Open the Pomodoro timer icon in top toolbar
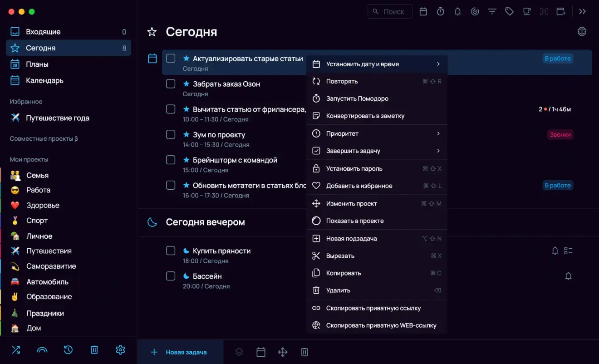 (440, 12)
